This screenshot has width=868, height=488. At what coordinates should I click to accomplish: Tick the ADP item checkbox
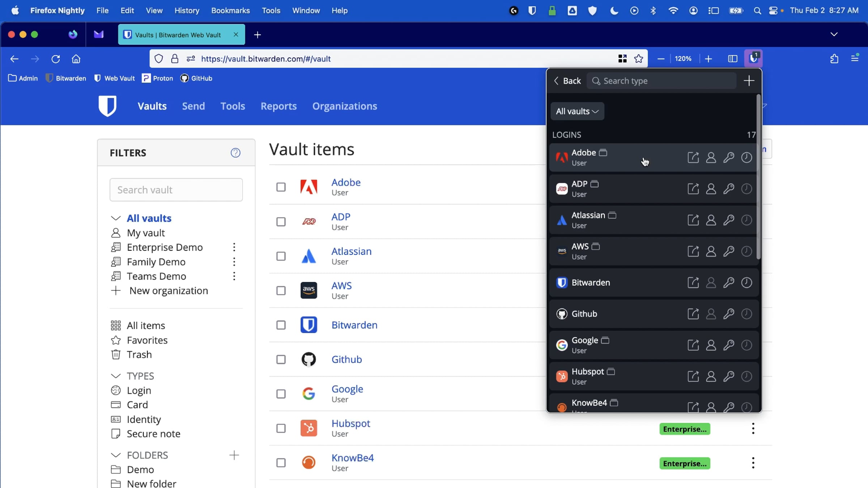point(281,222)
